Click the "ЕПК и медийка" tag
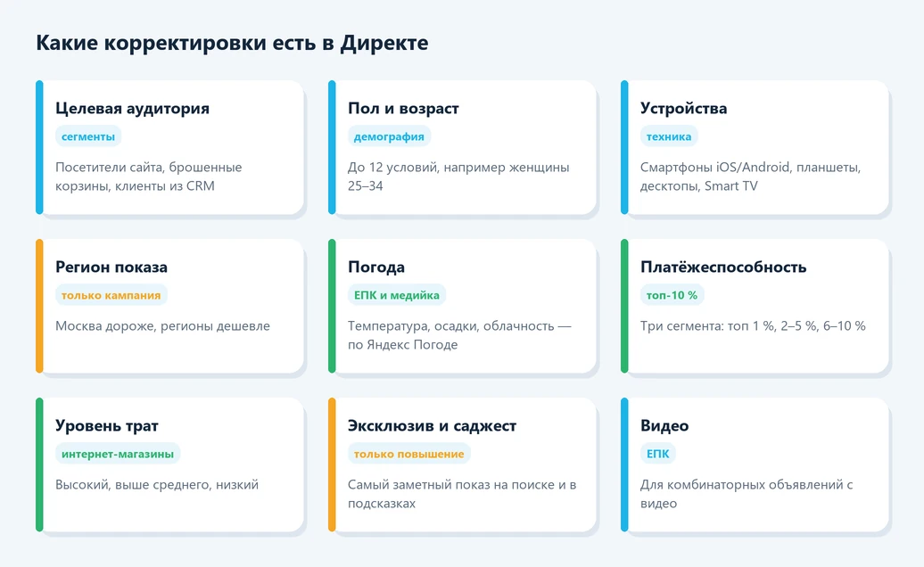 [397, 296]
